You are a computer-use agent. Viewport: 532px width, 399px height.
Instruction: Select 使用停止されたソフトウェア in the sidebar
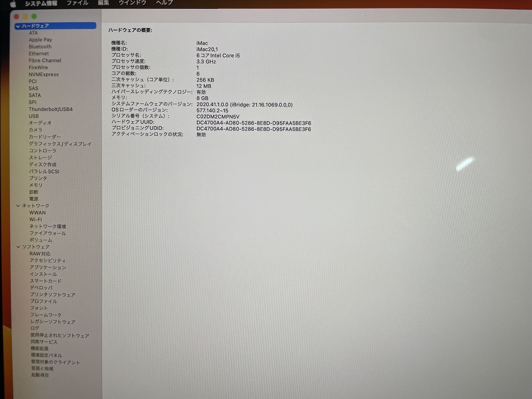60,336
